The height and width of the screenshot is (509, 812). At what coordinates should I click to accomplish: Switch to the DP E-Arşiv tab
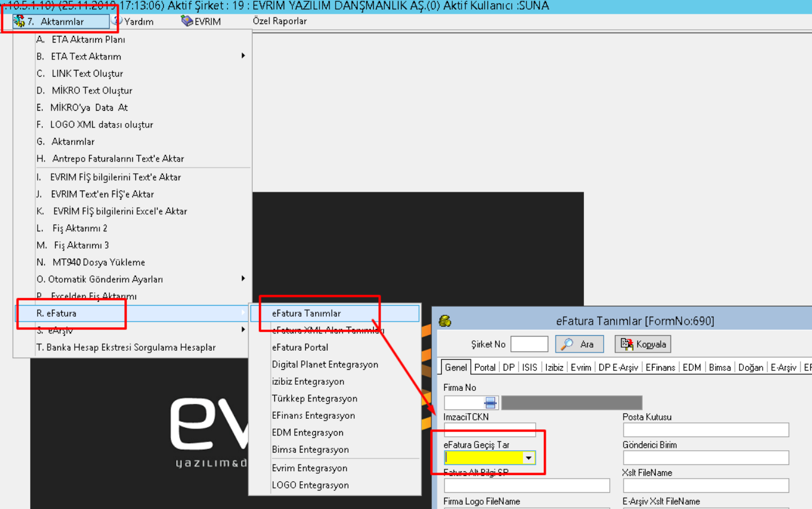pos(619,367)
